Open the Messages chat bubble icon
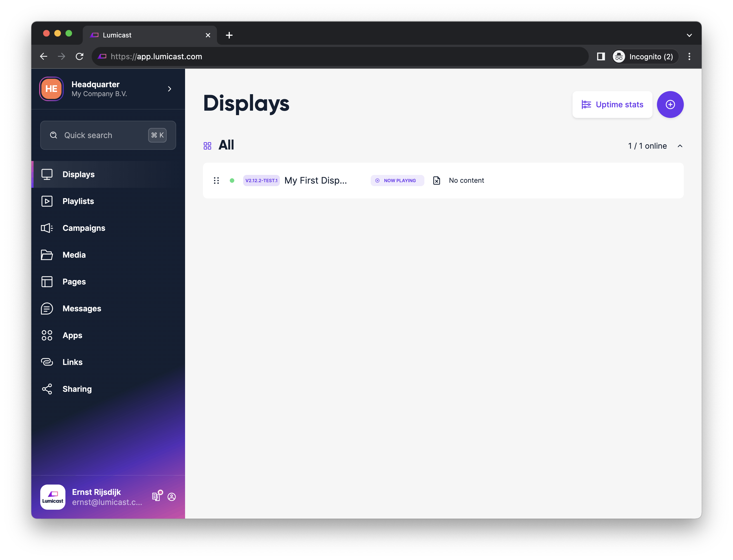The image size is (733, 560). point(47,308)
